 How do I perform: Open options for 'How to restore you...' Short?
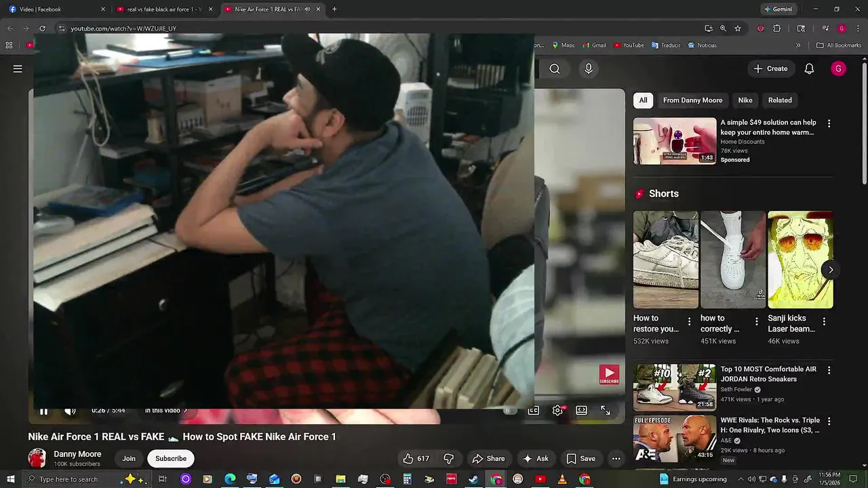[690, 321]
